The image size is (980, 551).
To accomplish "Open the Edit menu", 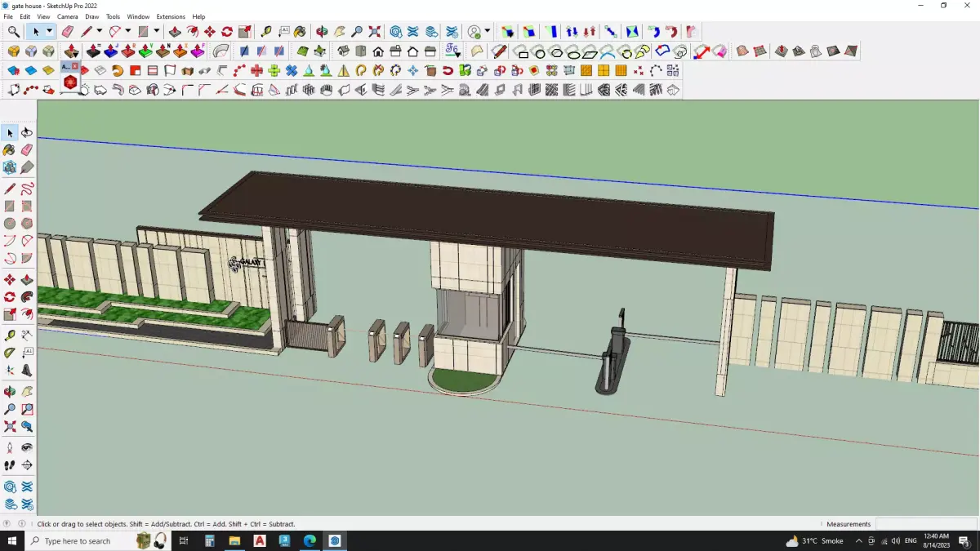I will click(25, 16).
